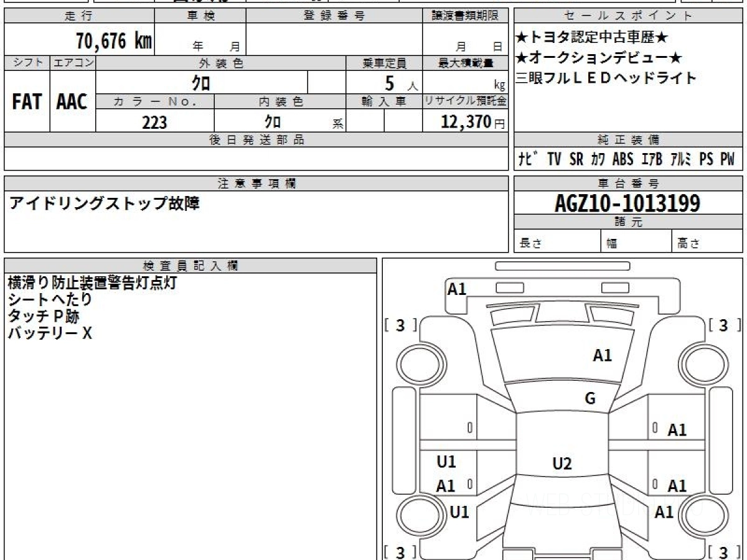The width and height of the screenshot is (747, 560).
Task: Click the クロ value under 外装色
Action: click(x=201, y=82)
